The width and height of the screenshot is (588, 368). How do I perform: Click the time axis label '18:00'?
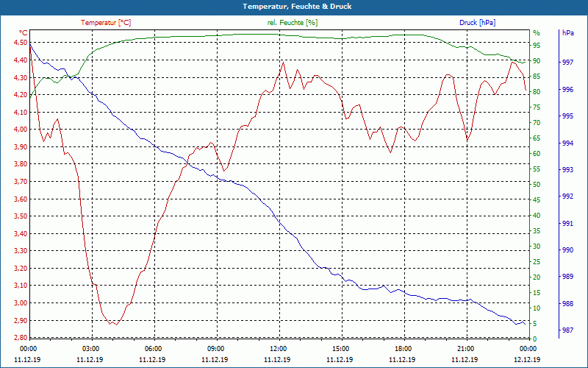[x=404, y=348]
